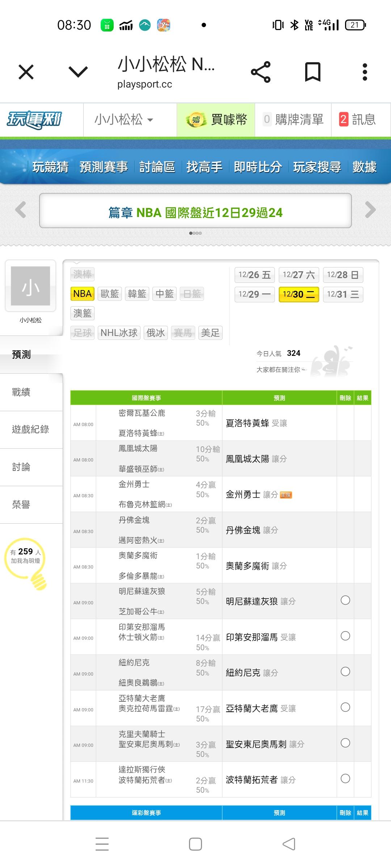Tap the 小小松松 profile avatar thumbnail
This screenshot has width=391, height=868.
30,286
